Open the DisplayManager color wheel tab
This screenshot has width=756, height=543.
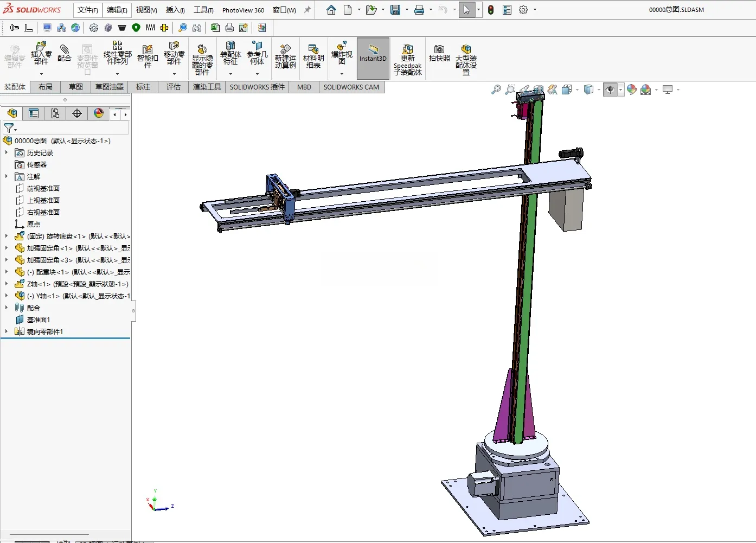coord(99,113)
